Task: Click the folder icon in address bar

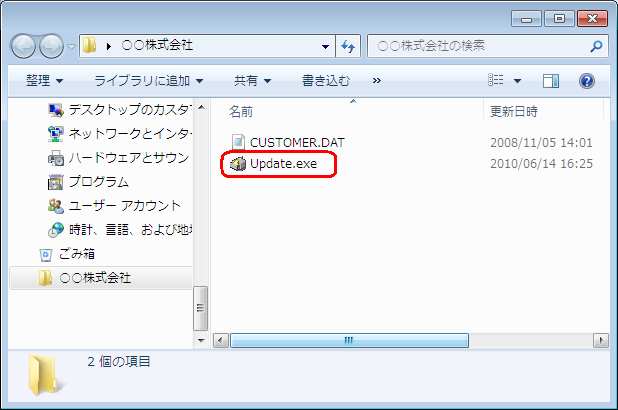Action: pos(89,45)
